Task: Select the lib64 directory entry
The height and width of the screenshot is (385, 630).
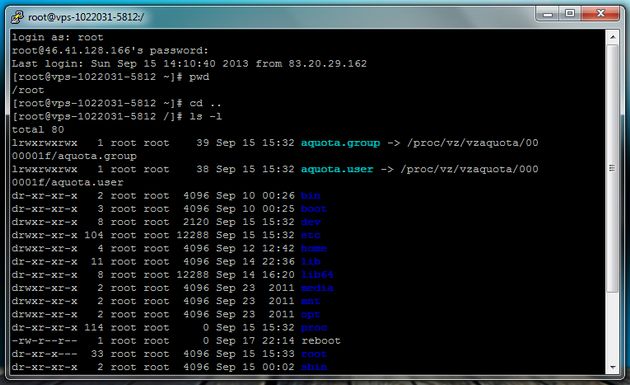Action: coord(317,275)
